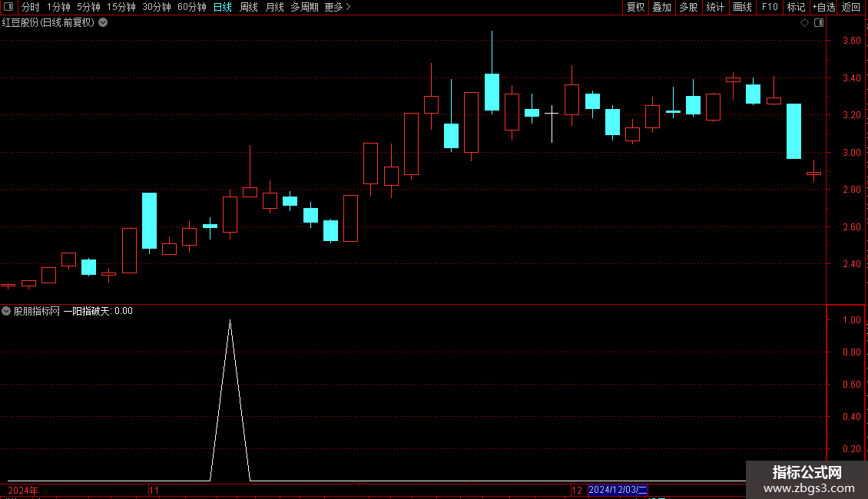The image size is (868, 499).
Task: Open the indicator dropdown beside 股朋指标网
Action: pyautogui.click(x=6, y=311)
